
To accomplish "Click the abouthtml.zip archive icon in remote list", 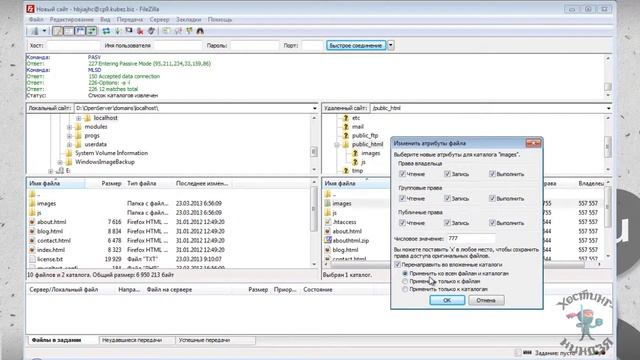I will pos(328,240).
